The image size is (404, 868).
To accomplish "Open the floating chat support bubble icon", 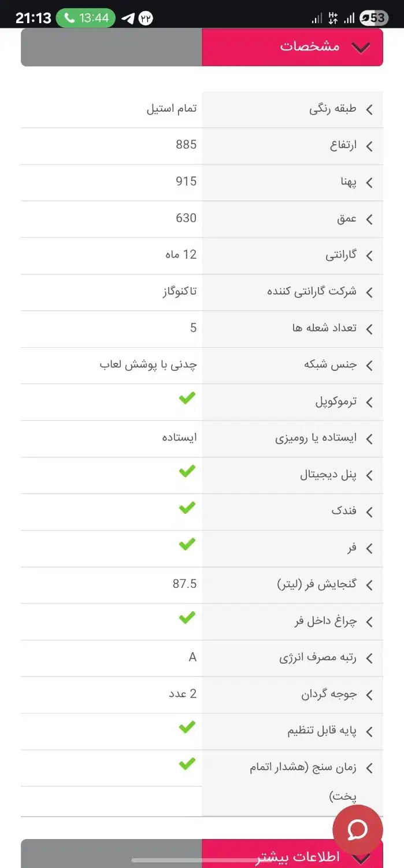I will coord(357,830).
